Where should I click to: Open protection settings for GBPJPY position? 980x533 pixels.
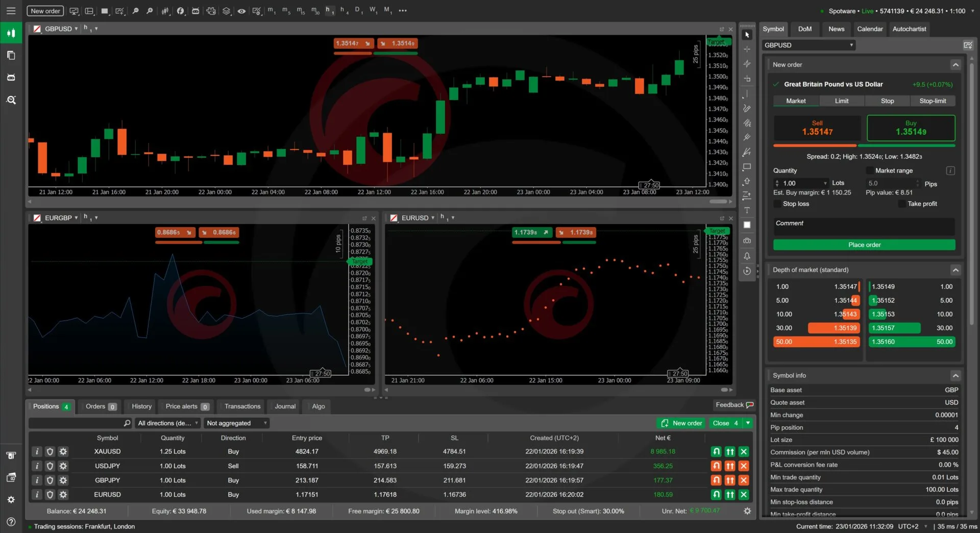pyautogui.click(x=50, y=480)
